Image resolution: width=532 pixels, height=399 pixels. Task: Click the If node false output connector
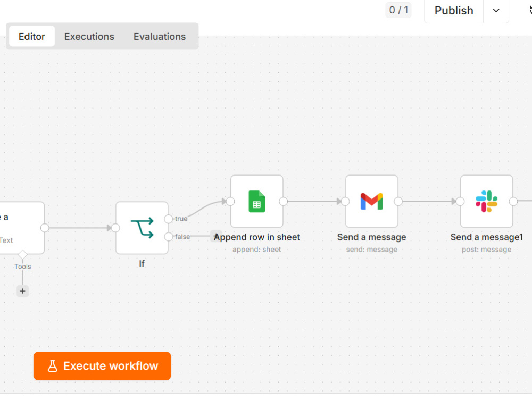(x=168, y=237)
